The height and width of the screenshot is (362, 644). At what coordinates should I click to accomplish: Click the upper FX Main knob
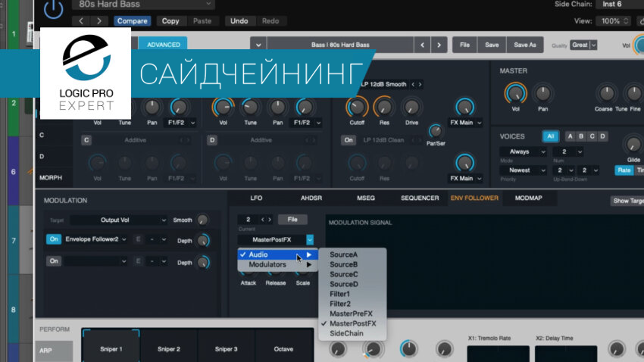(x=464, y=107)
